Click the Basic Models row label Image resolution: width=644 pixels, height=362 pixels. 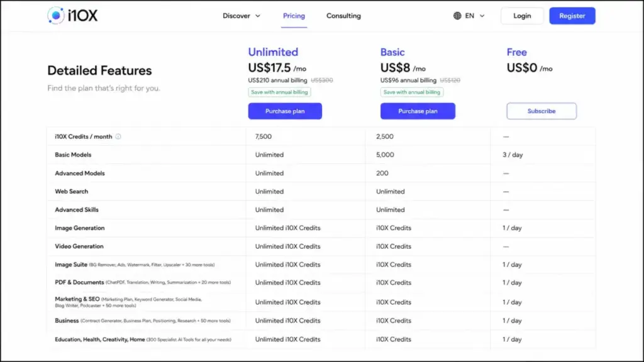pyautogui.click(x=73, y=155)
